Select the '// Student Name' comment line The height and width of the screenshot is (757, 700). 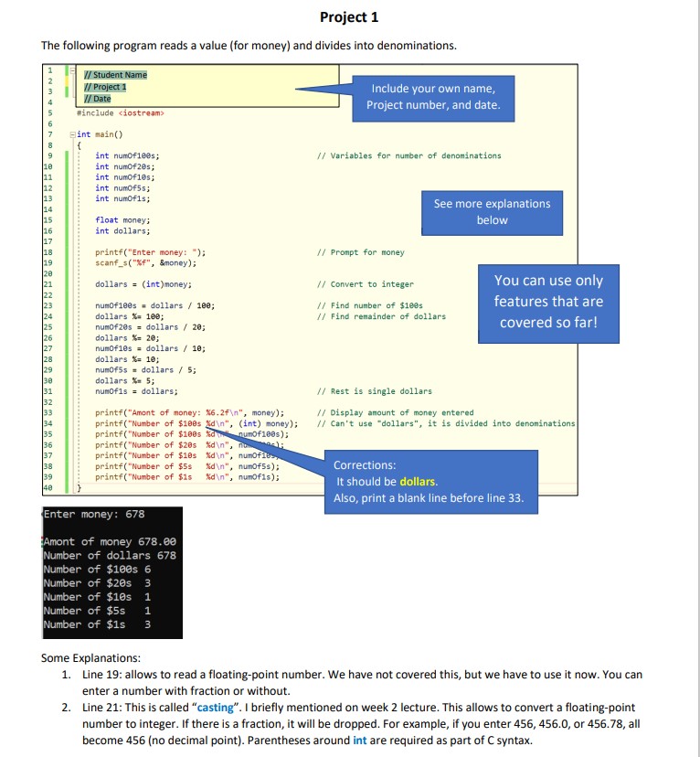click(x=115, y=75)
